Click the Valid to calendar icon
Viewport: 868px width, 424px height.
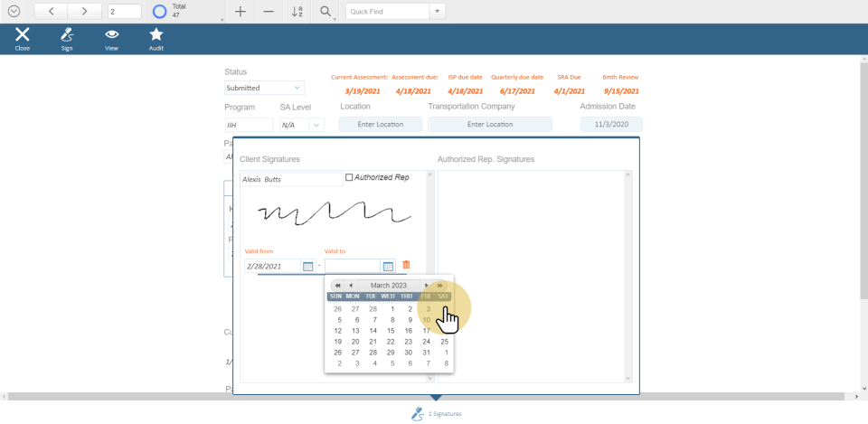pos(388,266)
